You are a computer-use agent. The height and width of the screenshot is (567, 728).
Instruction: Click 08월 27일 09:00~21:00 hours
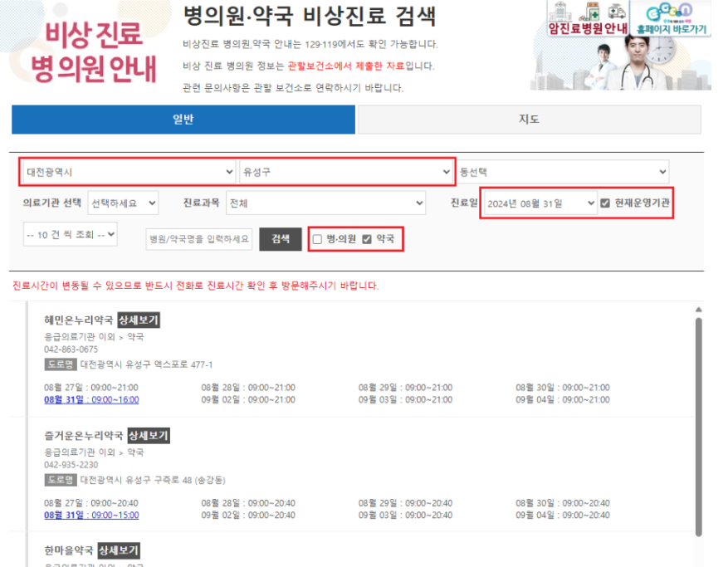91,388
